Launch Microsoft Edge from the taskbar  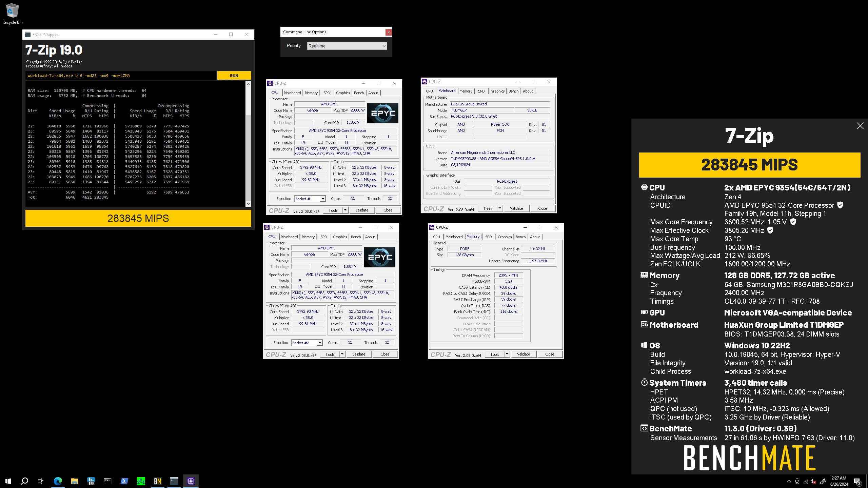58,481
